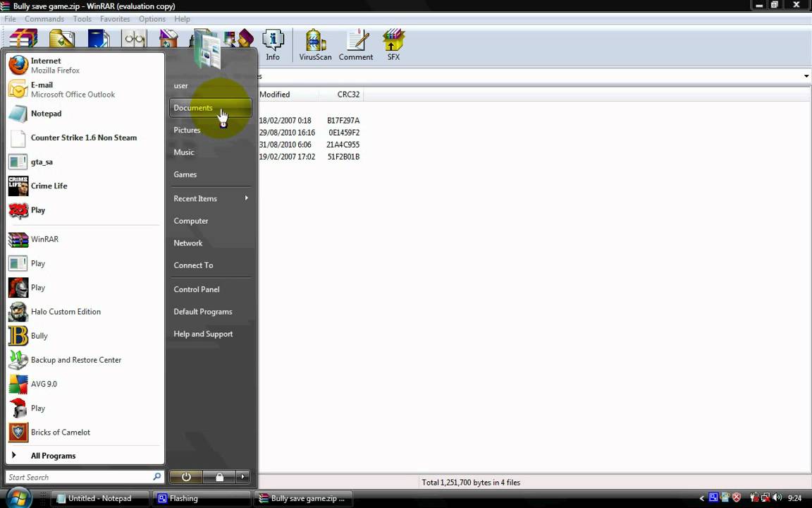Click the Test archive toolbar icon
Screen dimensions: 812x508
(x=99, y=39)
